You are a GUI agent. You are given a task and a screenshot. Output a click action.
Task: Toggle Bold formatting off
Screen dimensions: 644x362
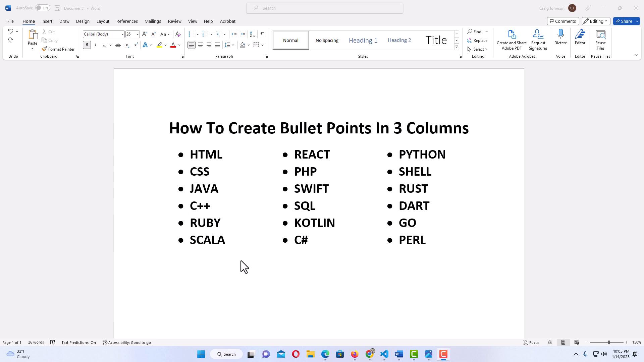tap(87, 45)
